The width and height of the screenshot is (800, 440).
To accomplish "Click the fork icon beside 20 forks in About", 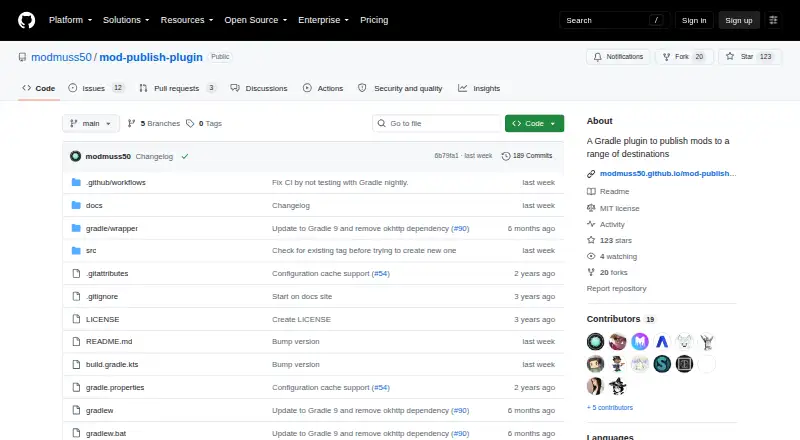I will (591, 272).
